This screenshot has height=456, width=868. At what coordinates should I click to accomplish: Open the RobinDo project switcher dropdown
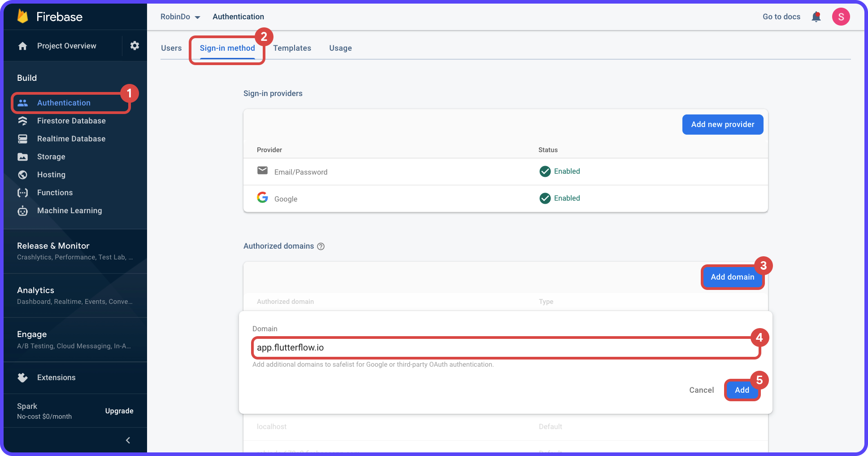pos(181,16)
